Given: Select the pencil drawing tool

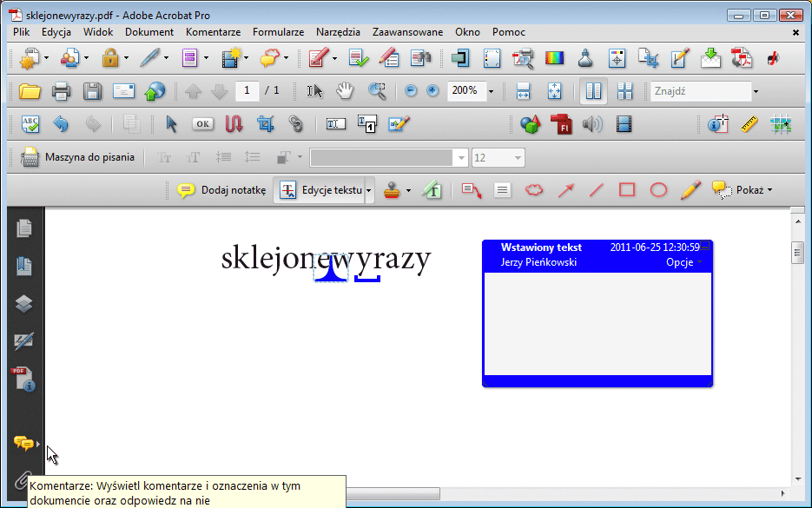Looking at the screenshot, I should 690,189.
